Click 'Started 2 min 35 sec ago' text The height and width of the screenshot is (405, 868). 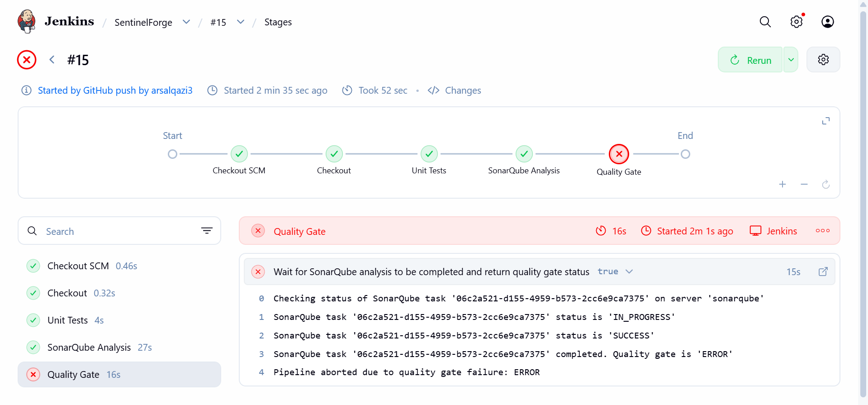click(x=275, y=91)
